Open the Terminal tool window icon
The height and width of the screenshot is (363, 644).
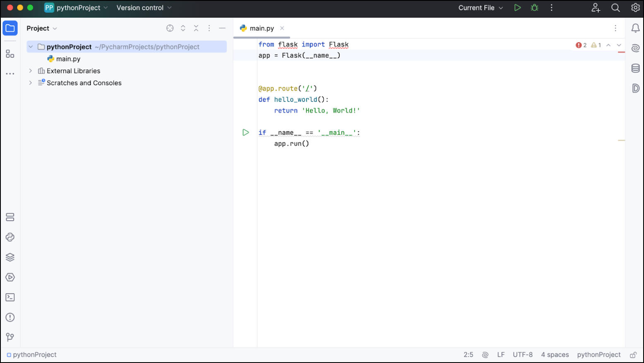click(x=10, y=297)
